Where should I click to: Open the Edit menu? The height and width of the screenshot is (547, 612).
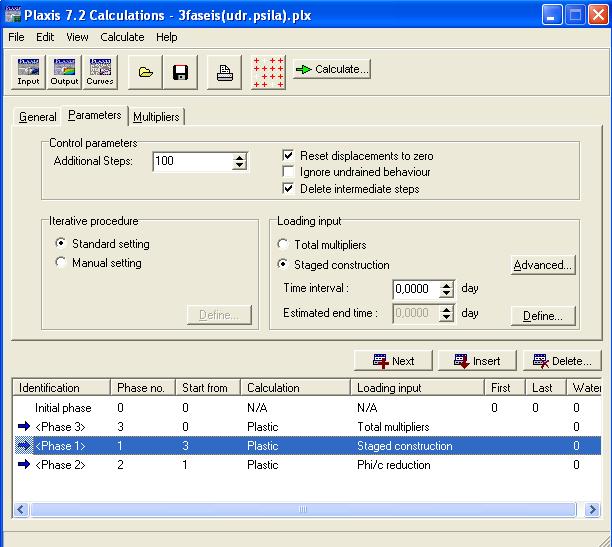point(45,37)
